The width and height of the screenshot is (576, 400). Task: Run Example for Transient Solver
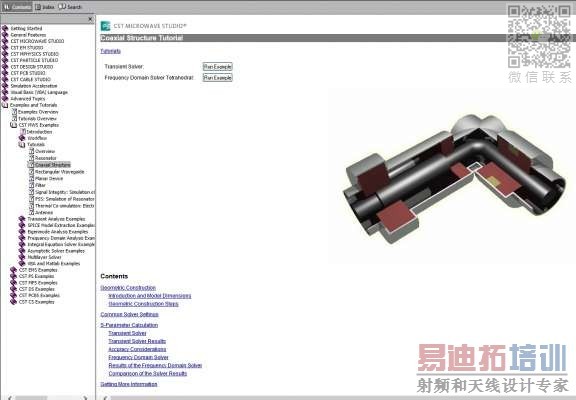click(x=217, y=67)
